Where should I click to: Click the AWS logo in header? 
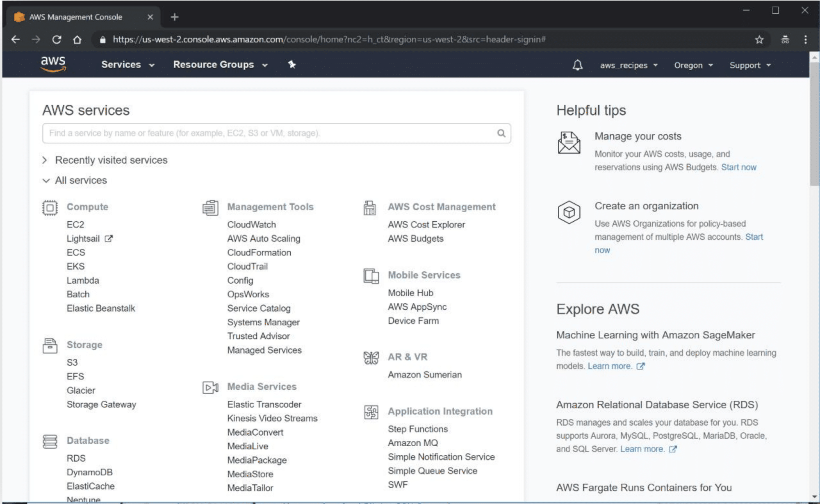53,64
